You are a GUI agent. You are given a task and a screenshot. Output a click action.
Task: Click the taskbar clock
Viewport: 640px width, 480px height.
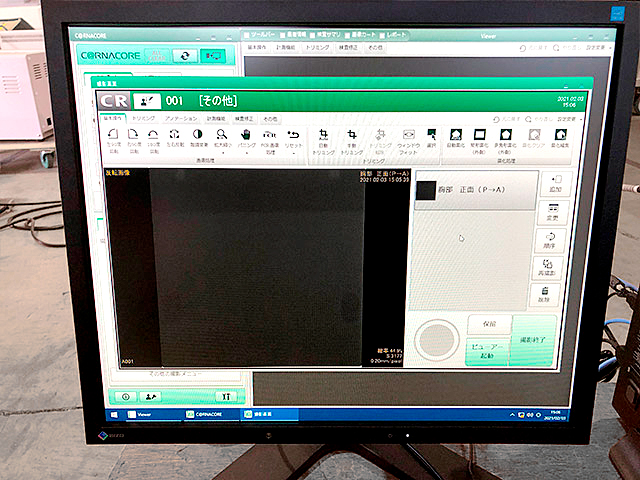click(x=556, y=415)
